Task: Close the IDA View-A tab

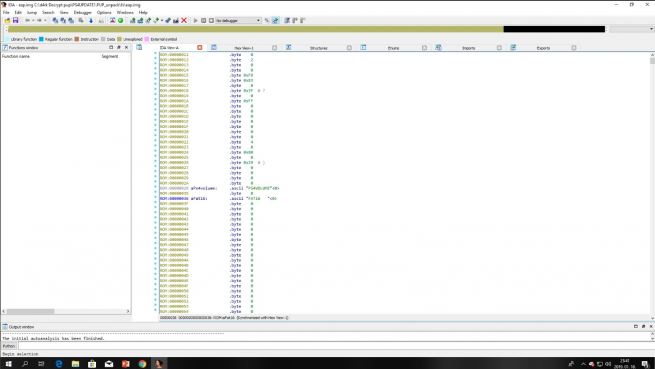Action: (200, 48)
